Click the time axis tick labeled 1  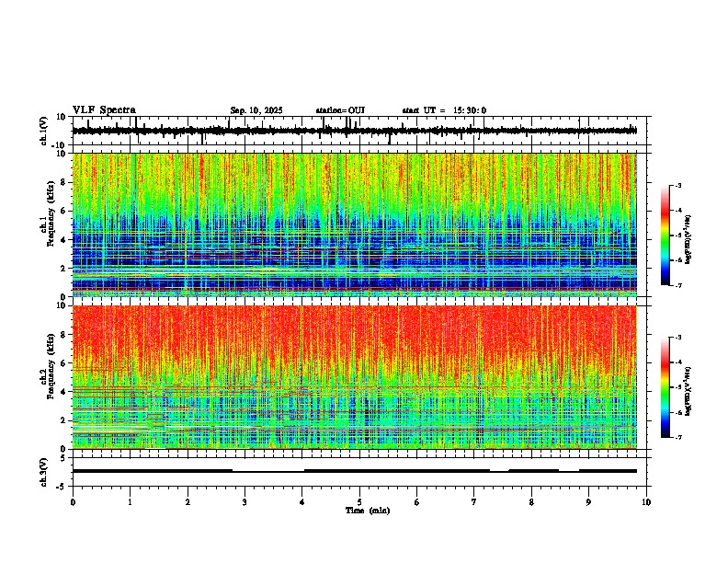click(x=130, y=502)
